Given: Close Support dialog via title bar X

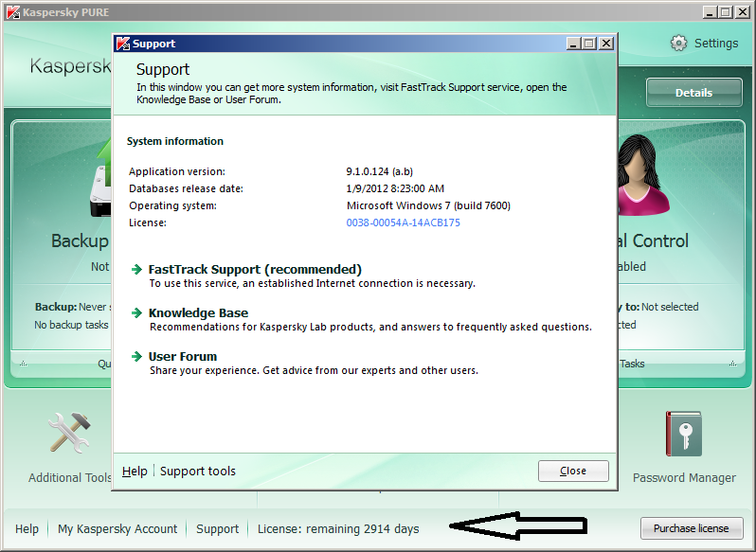Looking at the screenshot, I should click(x=606, y=44).
